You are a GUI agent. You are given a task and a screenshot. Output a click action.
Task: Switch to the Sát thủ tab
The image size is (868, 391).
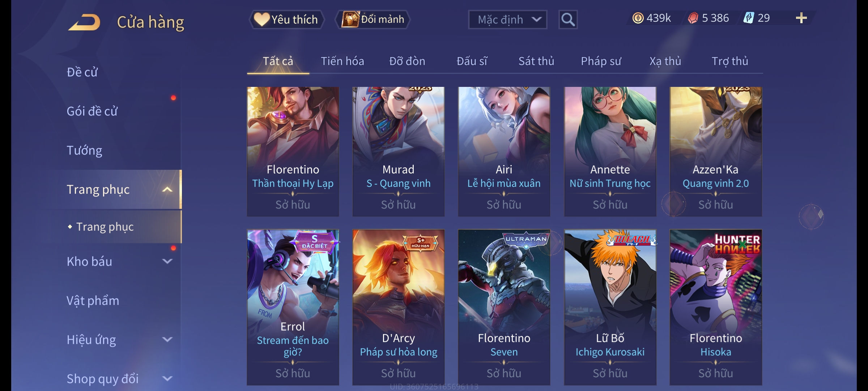coord(536,61)
